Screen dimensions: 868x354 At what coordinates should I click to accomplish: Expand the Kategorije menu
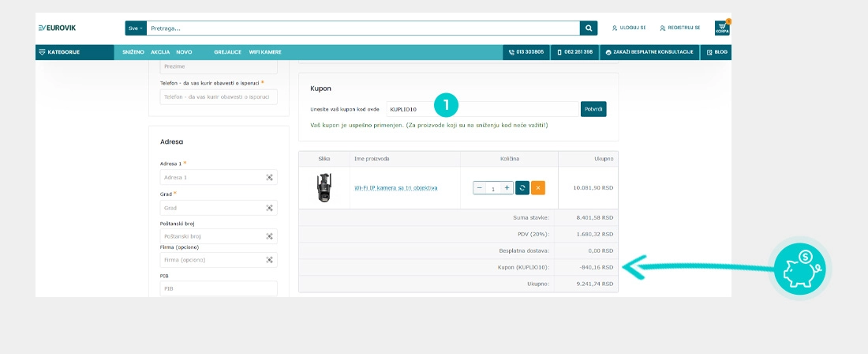(x=75, y=52)
